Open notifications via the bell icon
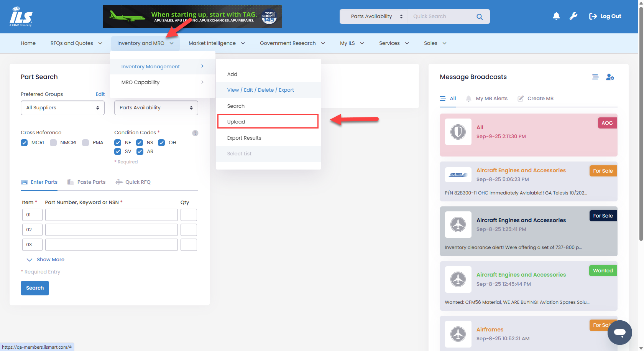This screenshot has height=351, width=644. coord(556,16)
